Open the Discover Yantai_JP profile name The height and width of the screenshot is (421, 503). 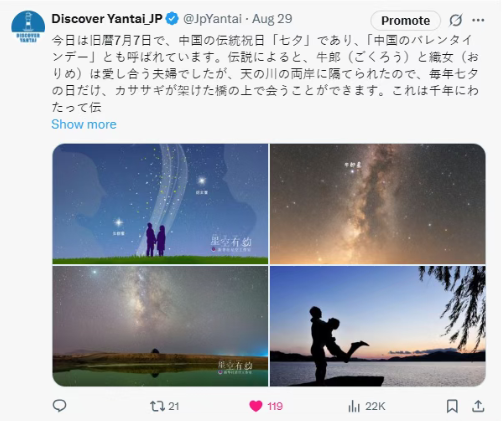107,19
